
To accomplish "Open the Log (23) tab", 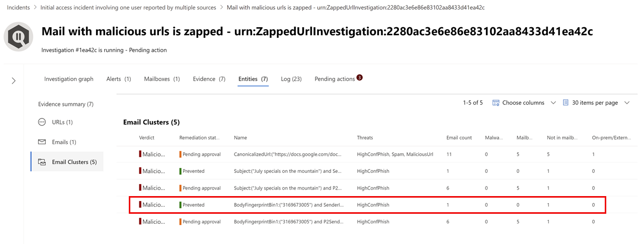I will [291, 79].
